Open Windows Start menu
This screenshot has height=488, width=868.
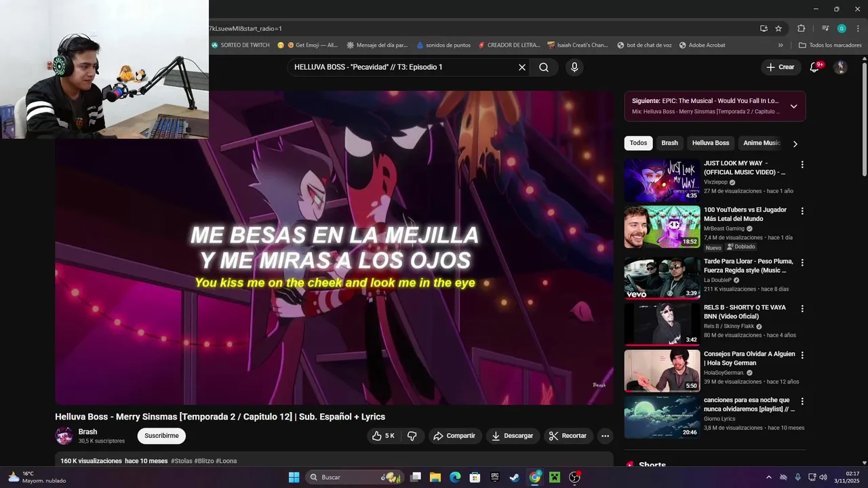(294, 477)
